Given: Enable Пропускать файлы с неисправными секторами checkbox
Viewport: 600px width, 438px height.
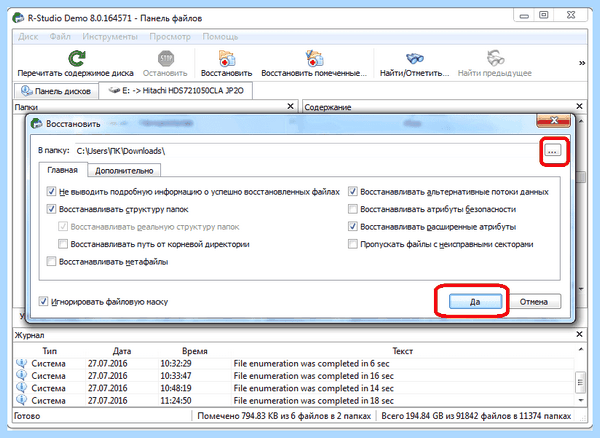Looking at the screenshot, I should pyautogui.click(x=352, y=244).
